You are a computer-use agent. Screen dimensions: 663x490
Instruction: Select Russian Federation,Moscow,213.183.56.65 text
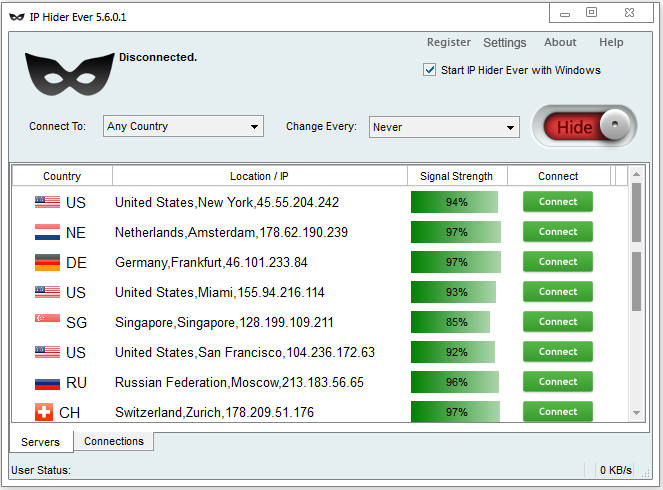click(239, 383)
